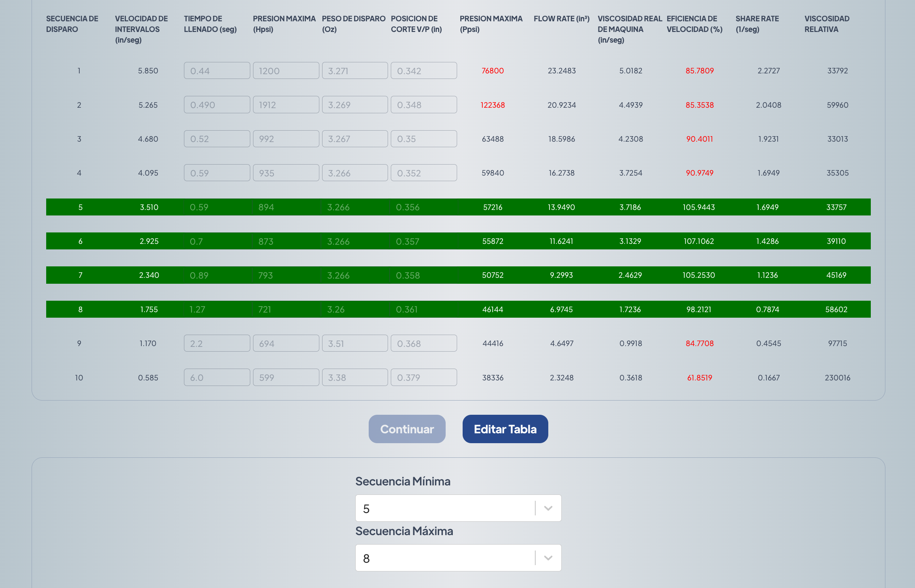Click cutoff position field showing 0.379

point(424,378)
